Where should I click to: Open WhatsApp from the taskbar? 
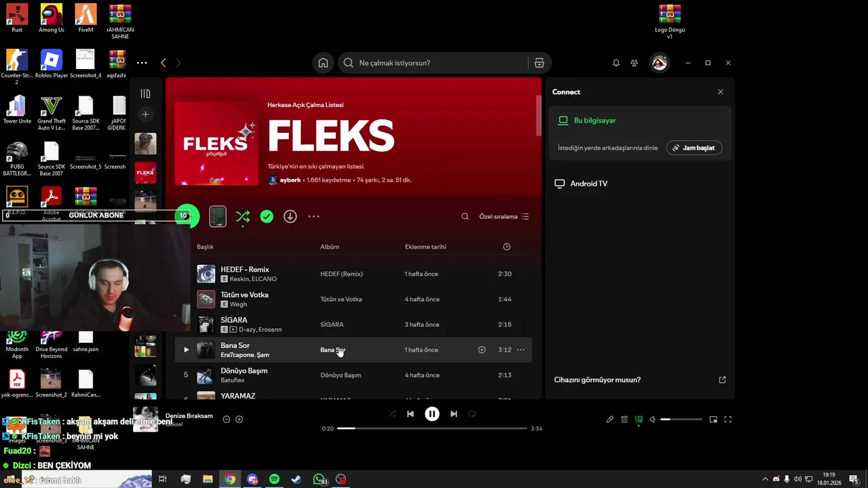(319, 479)
